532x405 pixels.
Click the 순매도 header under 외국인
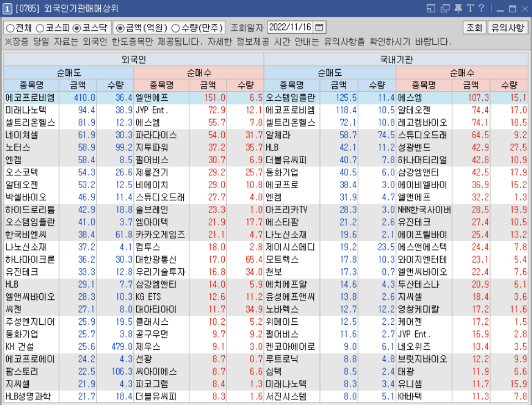[69, 72]
